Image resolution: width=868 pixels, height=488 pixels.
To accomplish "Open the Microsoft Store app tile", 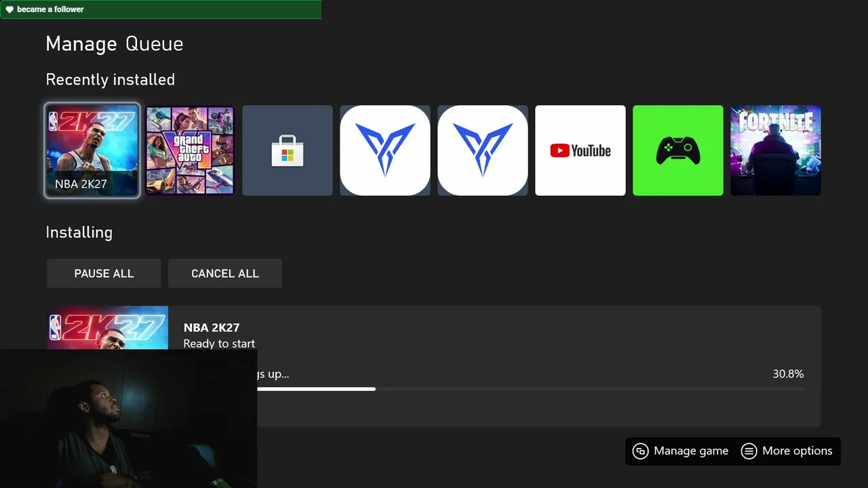I will (288, 150).
